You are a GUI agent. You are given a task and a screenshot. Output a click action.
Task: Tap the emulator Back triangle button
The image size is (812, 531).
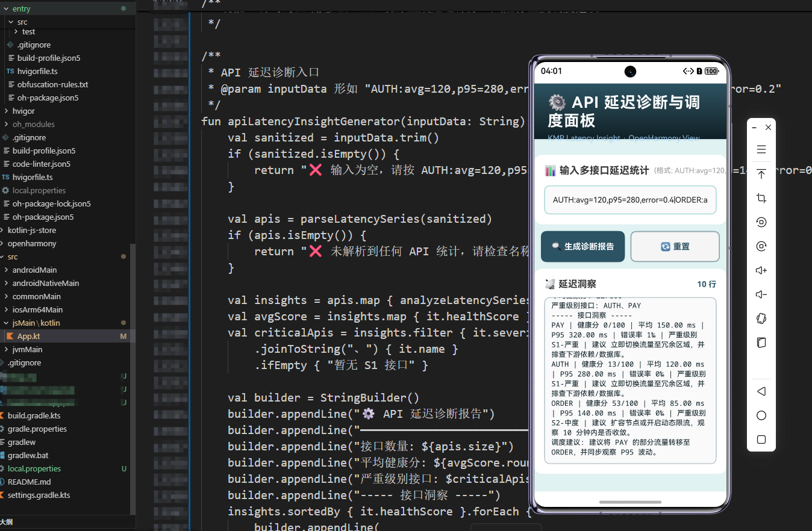[761, 391]
